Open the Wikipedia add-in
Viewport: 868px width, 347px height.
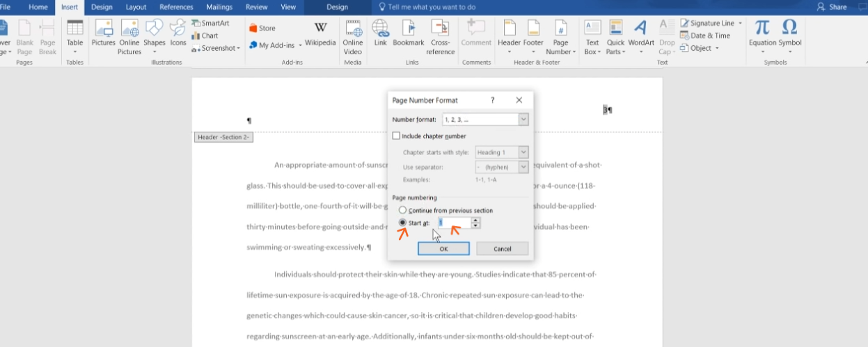point(320,33)
